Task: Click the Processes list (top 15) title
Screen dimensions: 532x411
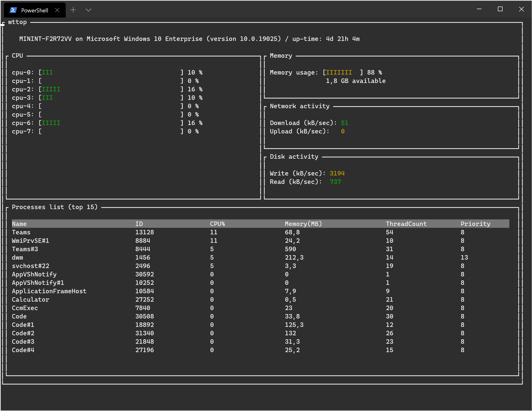Action: pyautogui.click(x=55, y=207)
